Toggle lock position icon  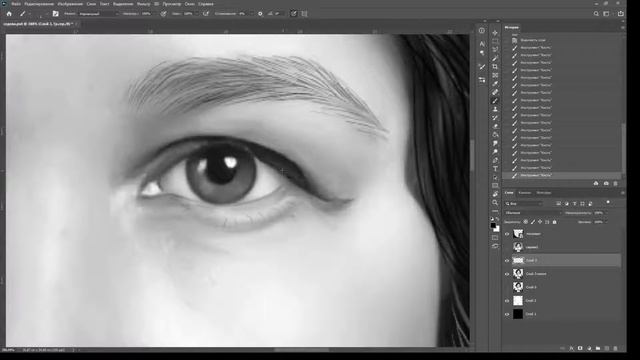tap(540, 222)
